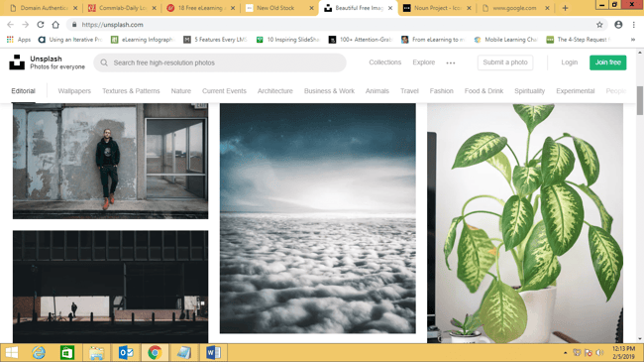
Task: Bookmark this page with the star icon
Action: [599, 25]
